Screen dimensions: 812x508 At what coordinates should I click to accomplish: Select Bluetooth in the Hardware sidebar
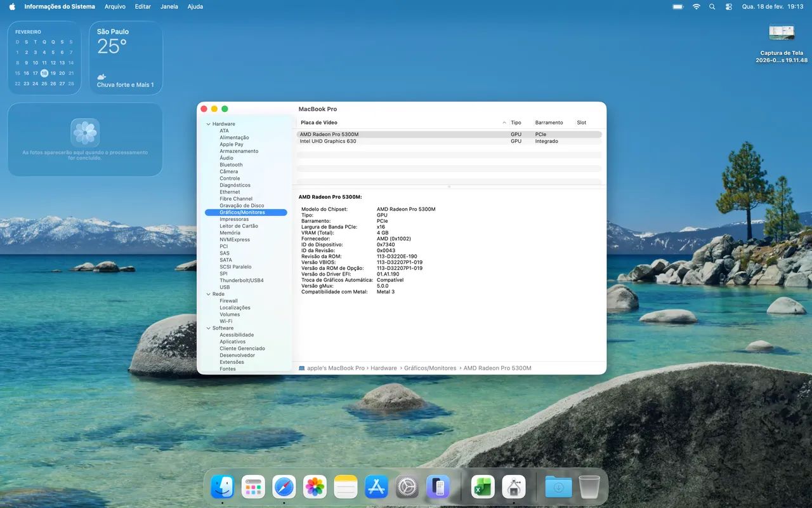231,164
